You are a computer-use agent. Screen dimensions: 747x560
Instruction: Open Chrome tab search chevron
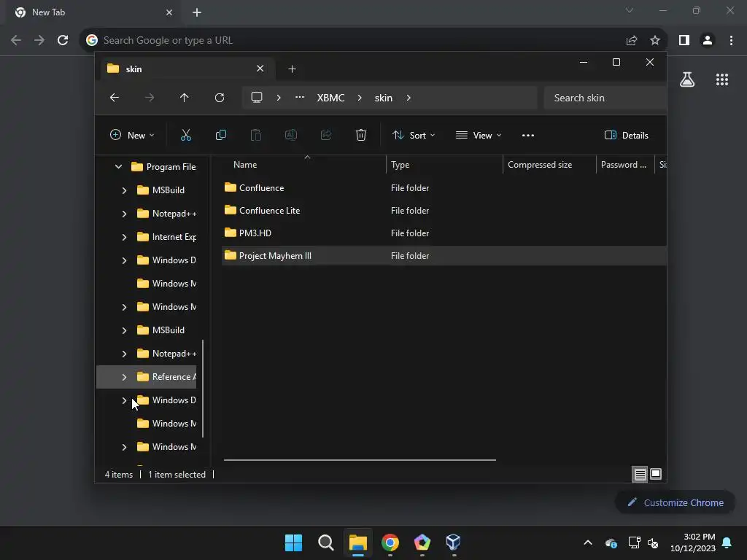[x=630, y=10]
